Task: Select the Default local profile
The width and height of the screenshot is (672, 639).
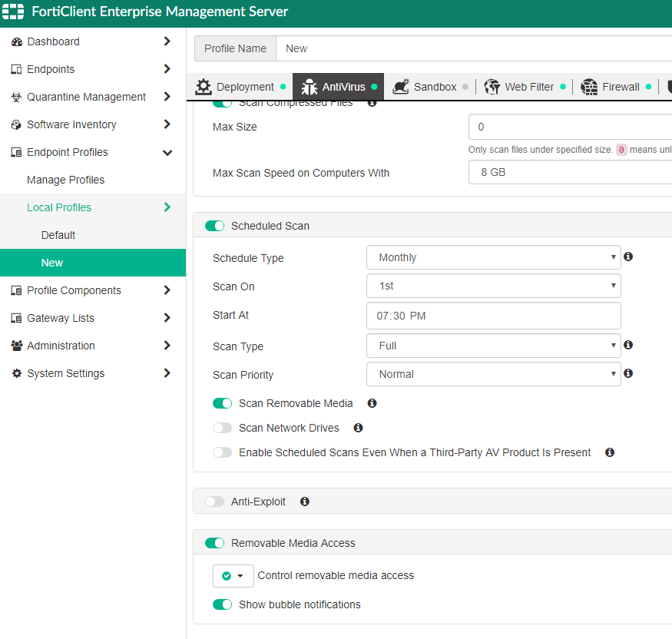Action: 58,235
